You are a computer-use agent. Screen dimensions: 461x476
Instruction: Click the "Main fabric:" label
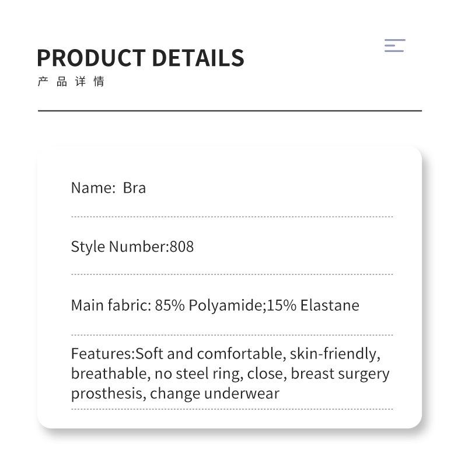click(111, 305)
